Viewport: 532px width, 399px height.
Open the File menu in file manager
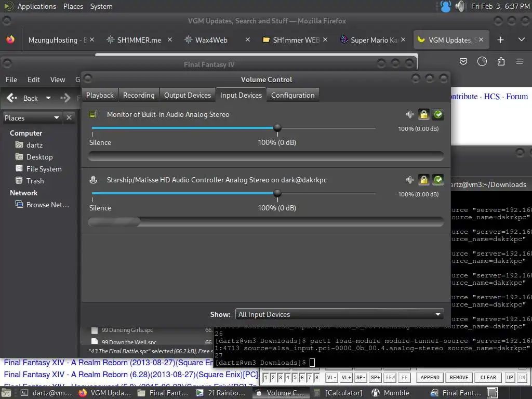tap(11, 79)
